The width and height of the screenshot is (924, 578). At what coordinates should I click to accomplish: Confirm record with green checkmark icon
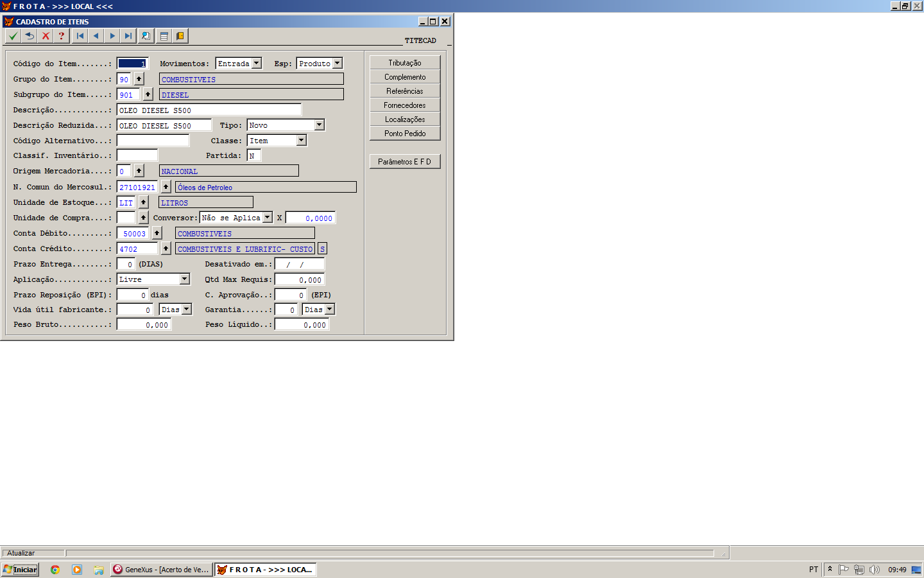point(13,36)
